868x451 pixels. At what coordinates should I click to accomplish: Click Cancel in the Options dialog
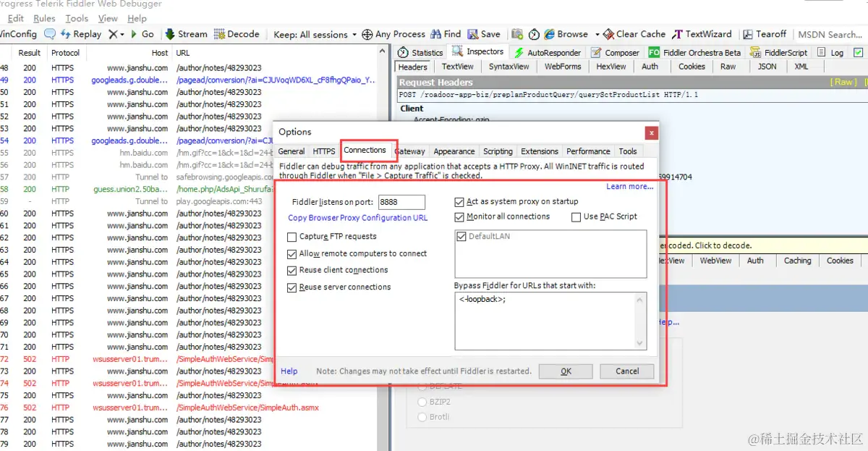pos(627,371)
